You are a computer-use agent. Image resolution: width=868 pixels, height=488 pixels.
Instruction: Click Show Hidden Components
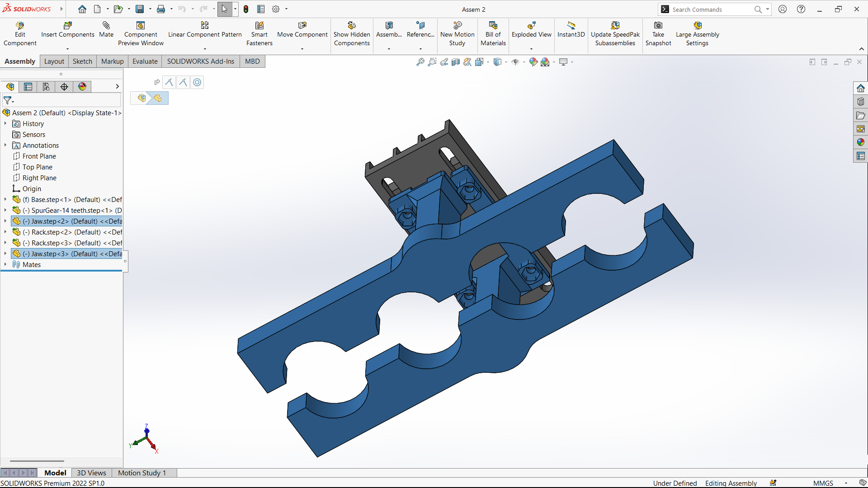point(352,34)
